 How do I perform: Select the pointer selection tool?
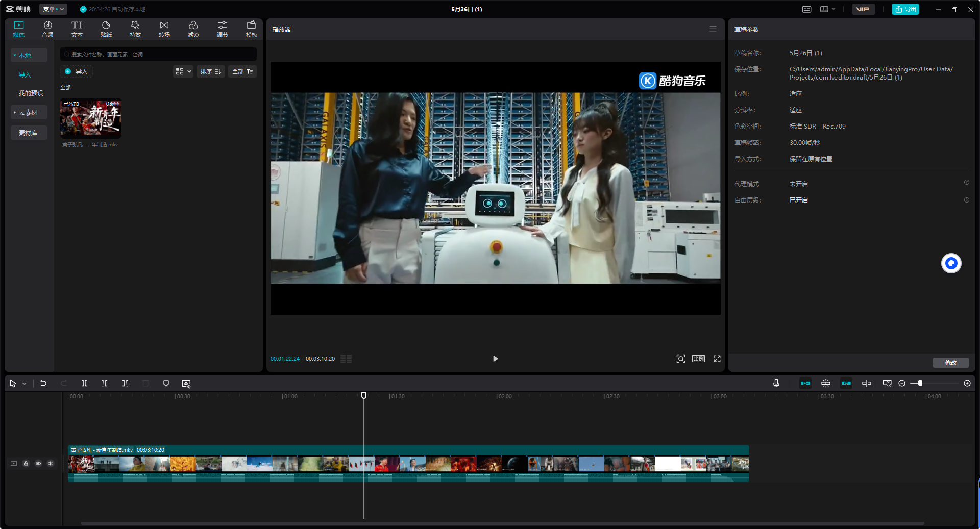click(x=13, y=383)
